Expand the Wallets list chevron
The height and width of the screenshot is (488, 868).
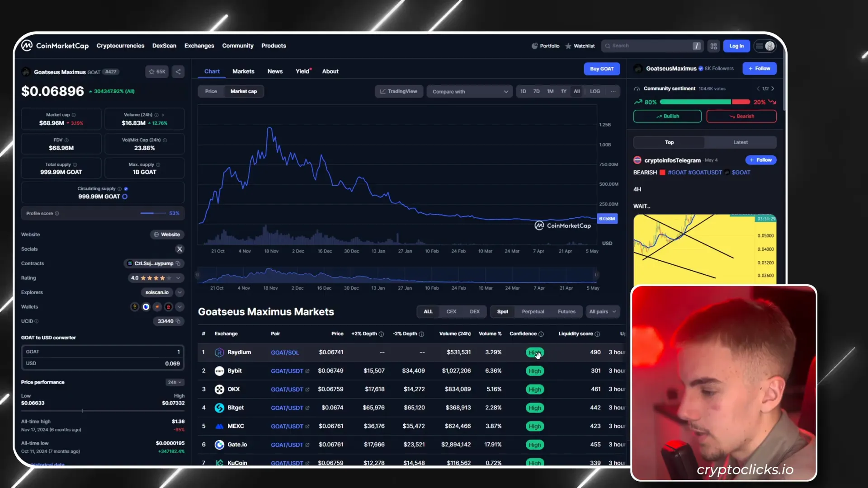(x=179, y=307)
